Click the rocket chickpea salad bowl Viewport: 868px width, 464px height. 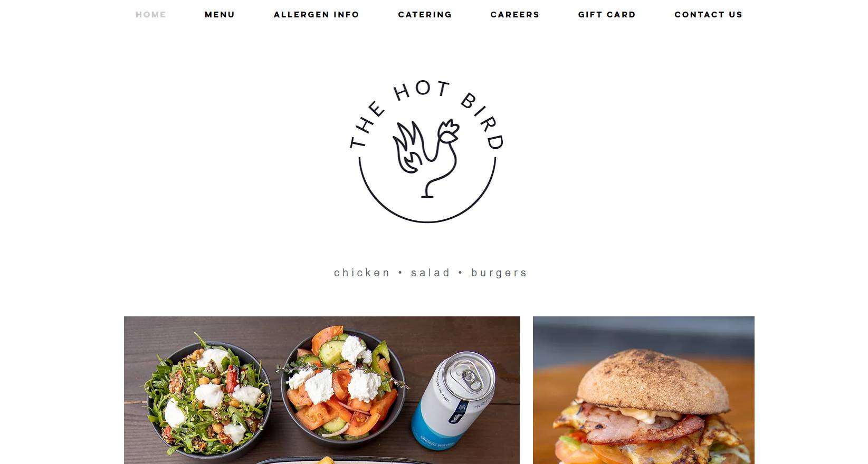pyautogui.click(x=207, y=395)
